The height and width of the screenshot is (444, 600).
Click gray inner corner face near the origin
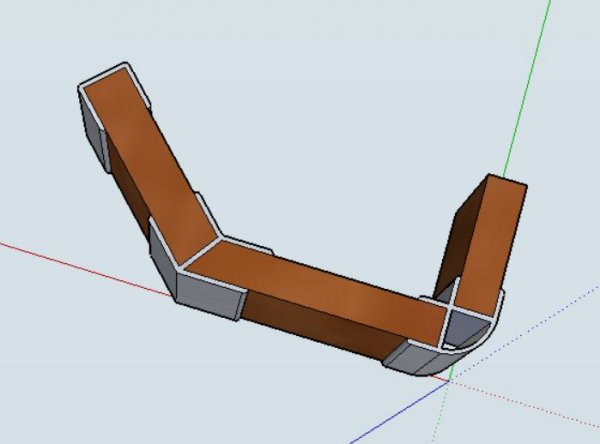[x=465, y=325]
